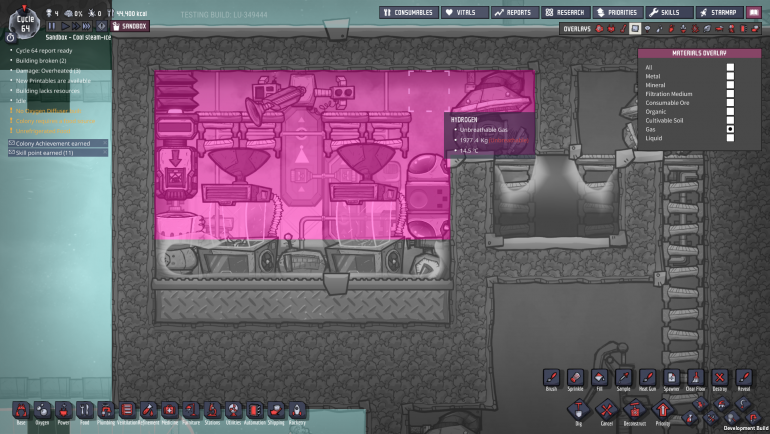Viewport: 770px width, 434px height.
Task: Open the Ventilation build category
Action: coord(127,410)
